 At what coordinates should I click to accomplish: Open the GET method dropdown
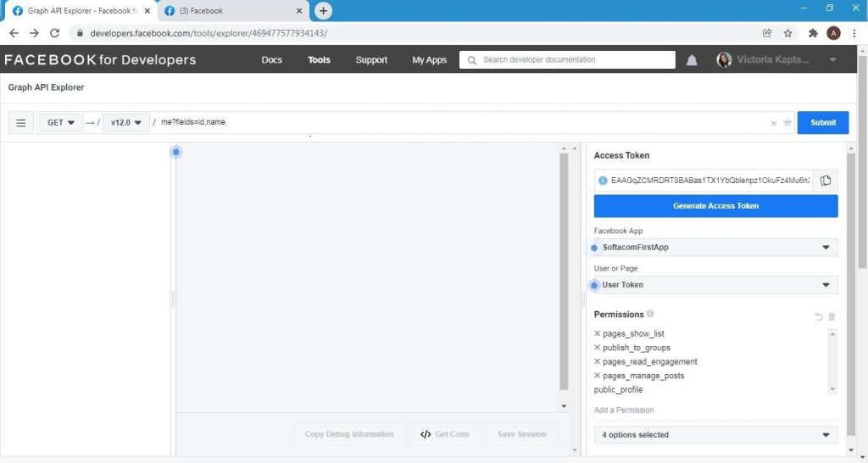(x=60, y=123)
